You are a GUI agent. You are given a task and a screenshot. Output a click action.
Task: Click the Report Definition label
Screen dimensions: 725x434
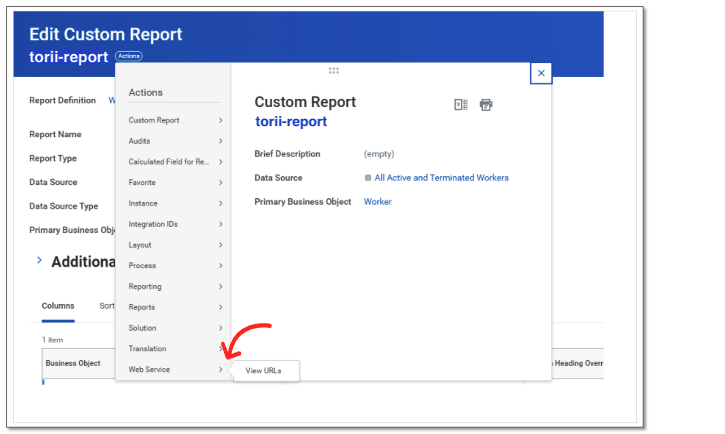(62, 100)
